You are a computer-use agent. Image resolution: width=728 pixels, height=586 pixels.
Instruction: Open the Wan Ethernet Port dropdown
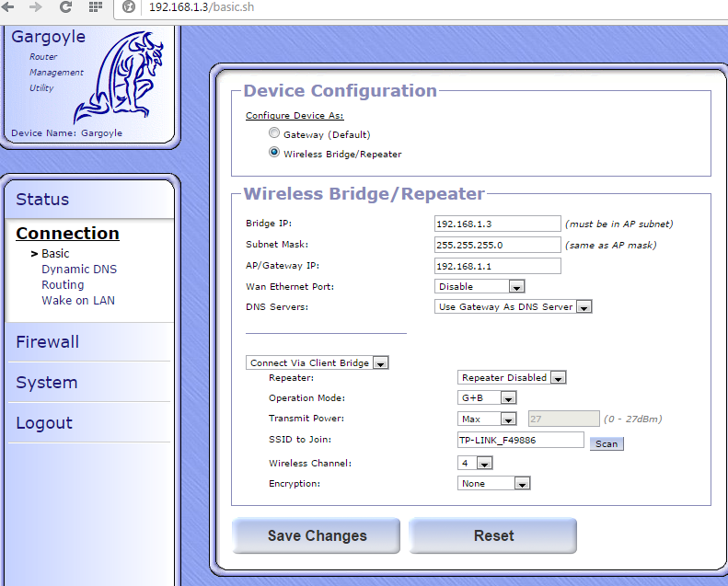[x=480, y=286]
